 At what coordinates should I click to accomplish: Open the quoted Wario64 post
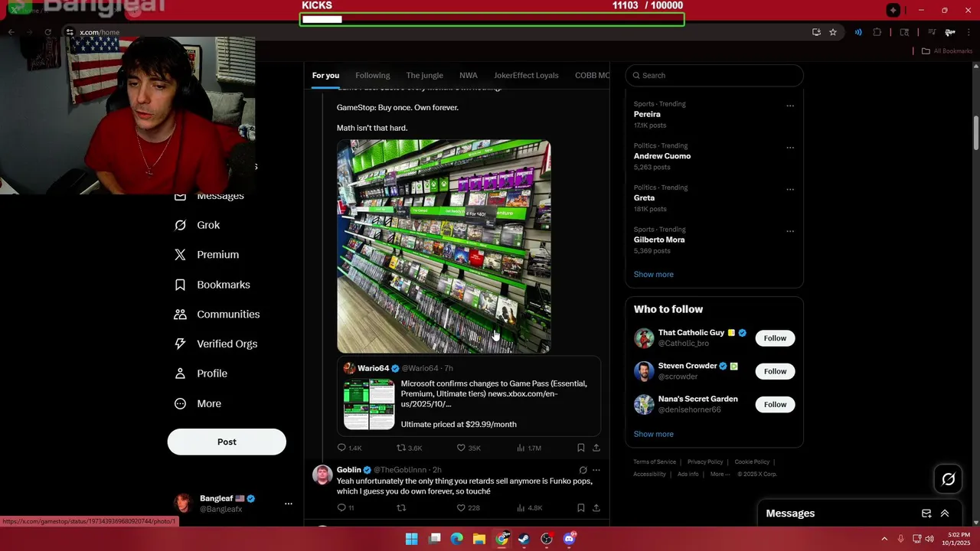tap(469, 396)
